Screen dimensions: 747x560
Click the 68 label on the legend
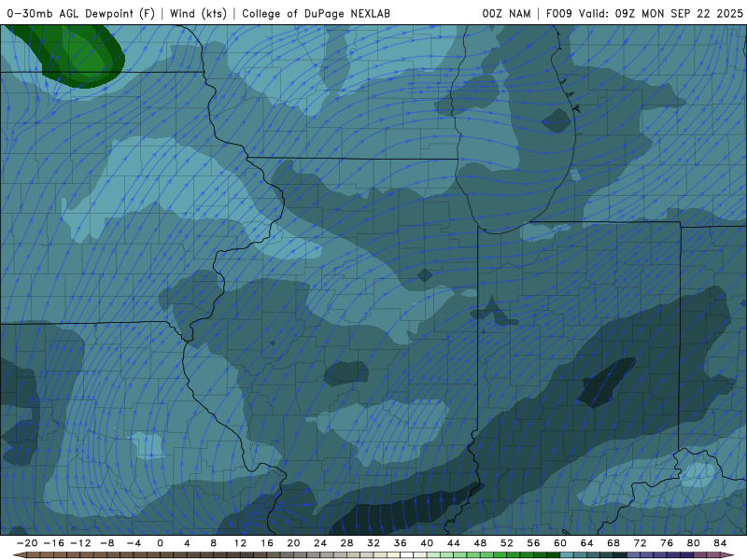pos(613,543)
